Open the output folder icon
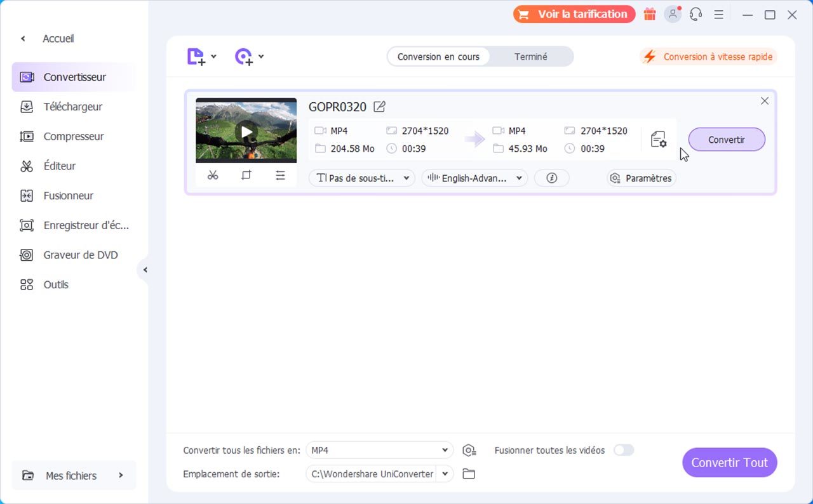 (469, 474)
